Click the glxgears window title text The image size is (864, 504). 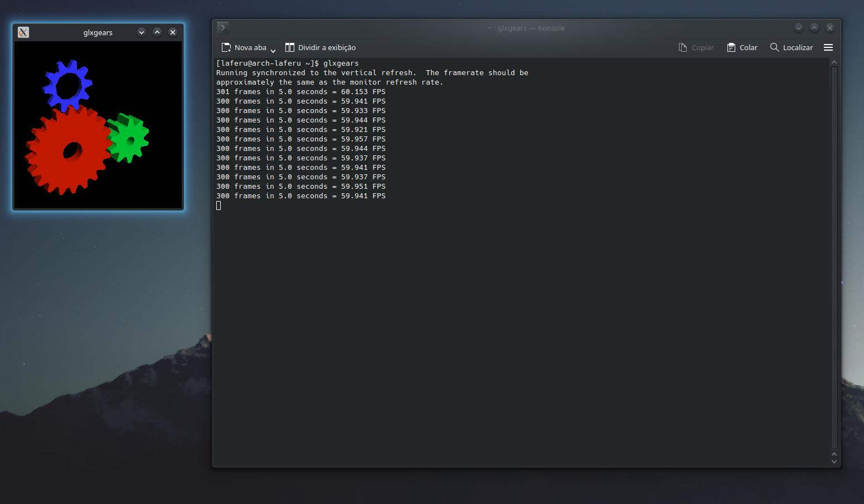[98, 32]
